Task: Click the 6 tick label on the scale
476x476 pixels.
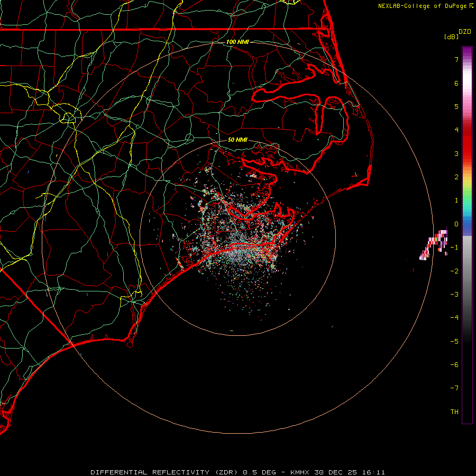Action: [456, 83]
